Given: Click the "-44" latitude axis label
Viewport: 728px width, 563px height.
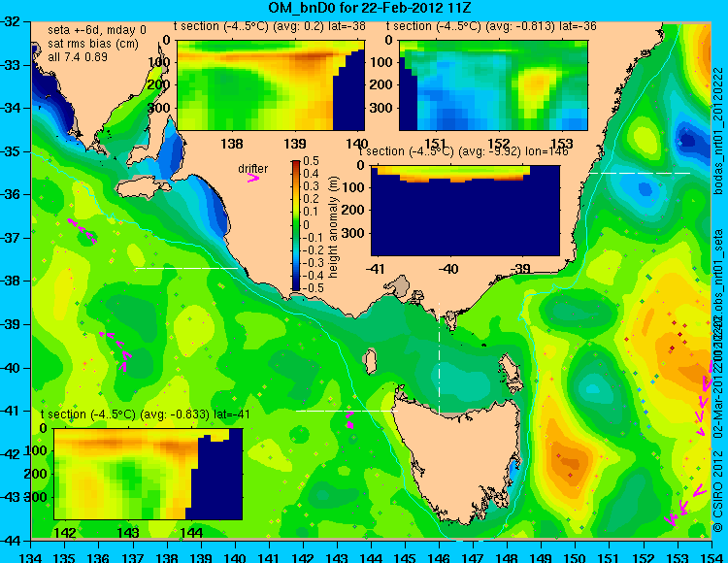Looking at the screenshot, I should 11,542.
